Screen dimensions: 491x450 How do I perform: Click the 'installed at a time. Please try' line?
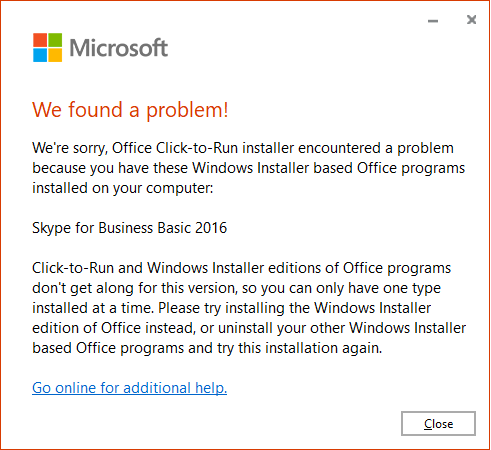(232, 308)
